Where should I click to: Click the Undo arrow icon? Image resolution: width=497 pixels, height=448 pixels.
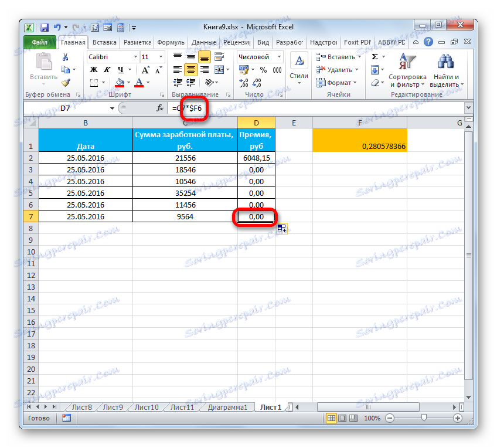pos(57,28)
